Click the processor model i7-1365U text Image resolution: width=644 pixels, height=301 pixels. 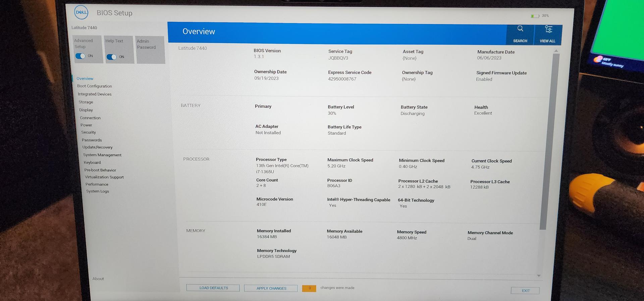(x=265, y=171)
